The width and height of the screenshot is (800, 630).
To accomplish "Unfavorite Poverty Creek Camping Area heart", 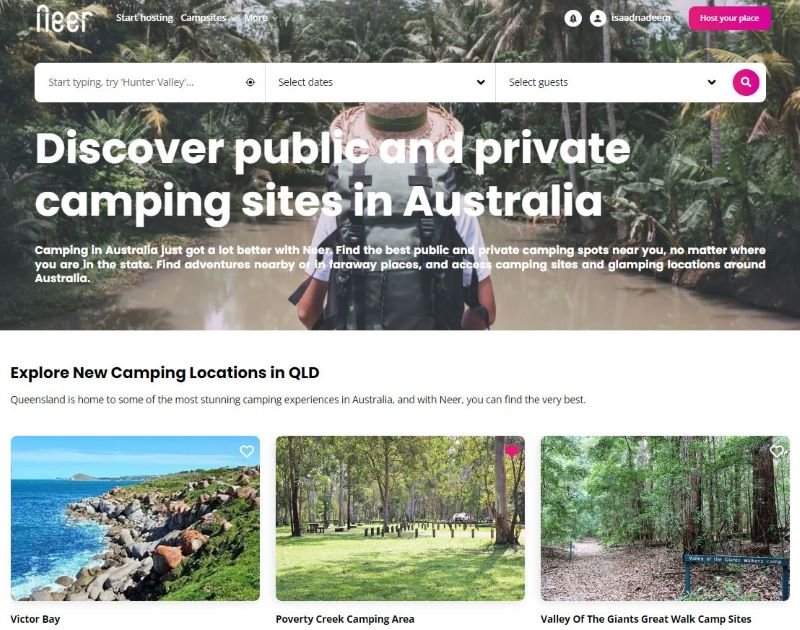I will coord(512,451).
